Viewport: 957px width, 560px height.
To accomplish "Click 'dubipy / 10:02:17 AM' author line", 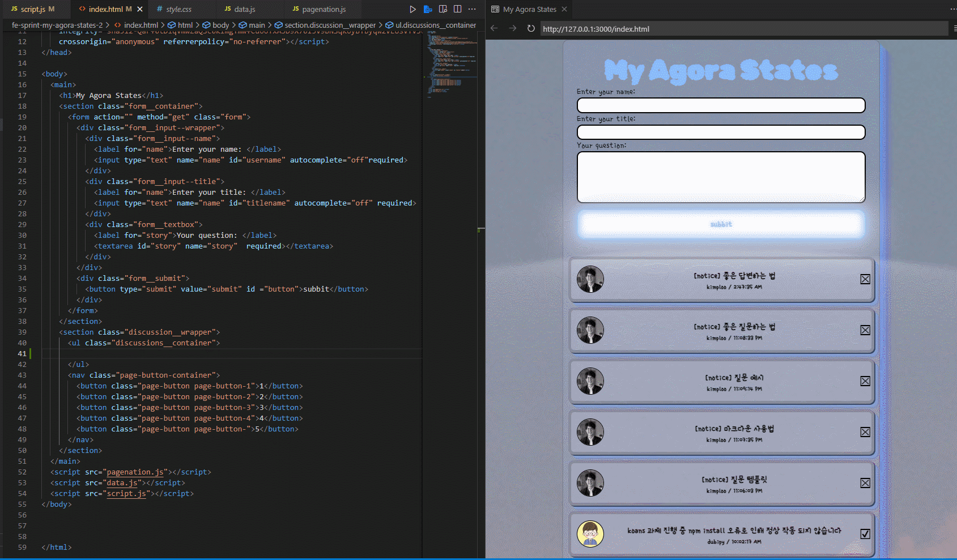I will point(734,542).
